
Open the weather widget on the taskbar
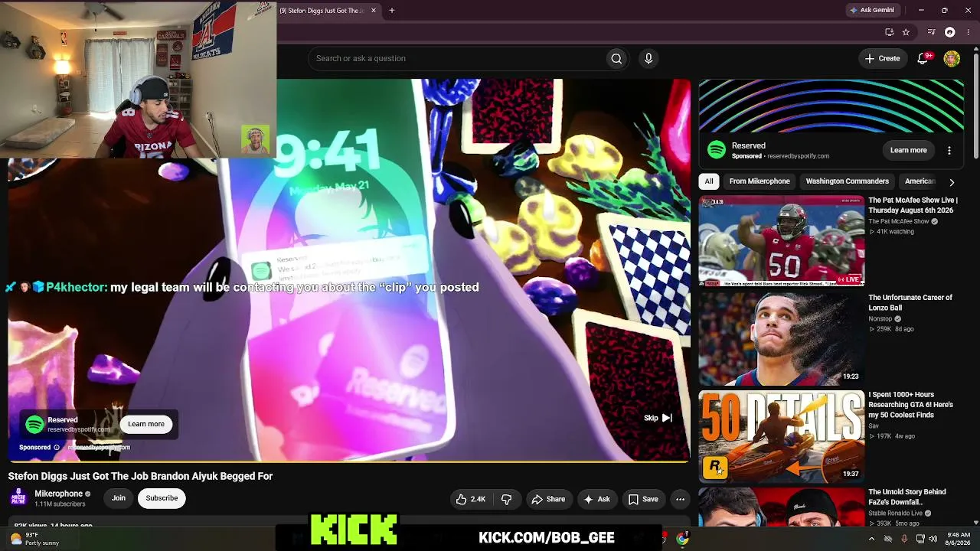[32, 539]
